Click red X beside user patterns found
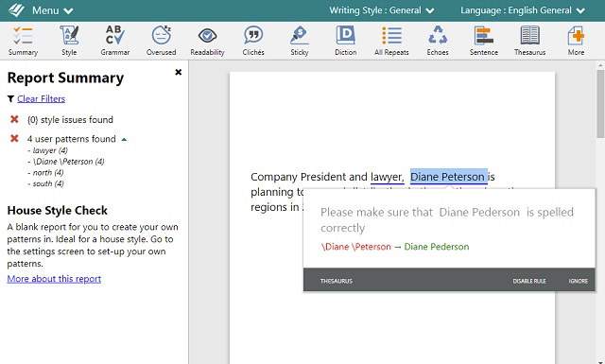Image resolution: width=605 pixels, height=364 pixels. (15, 138)
